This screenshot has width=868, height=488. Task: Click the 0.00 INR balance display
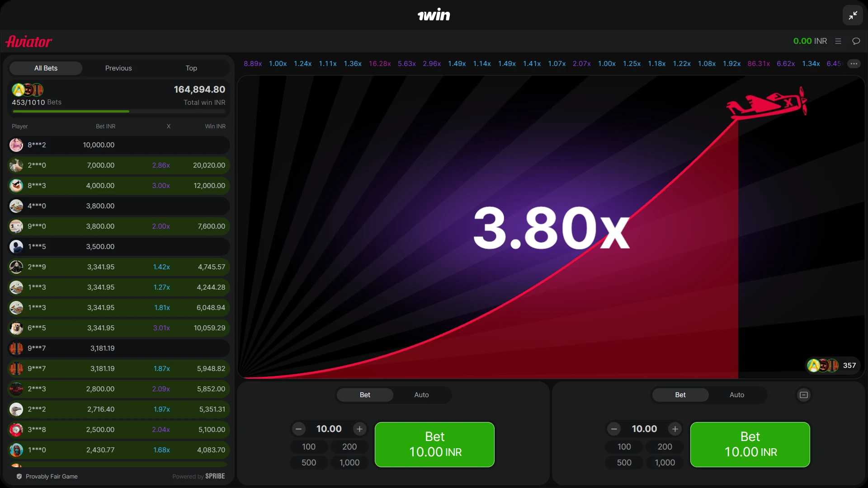810,41
